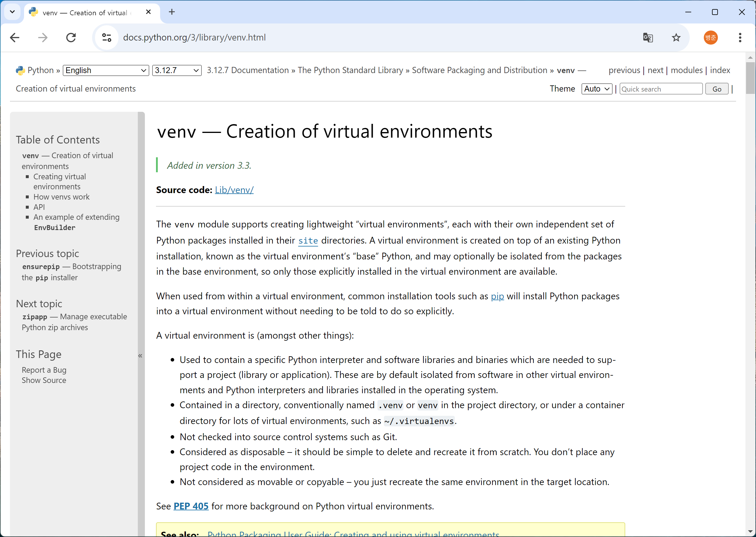Click the Quick search input field

(661, 89)
